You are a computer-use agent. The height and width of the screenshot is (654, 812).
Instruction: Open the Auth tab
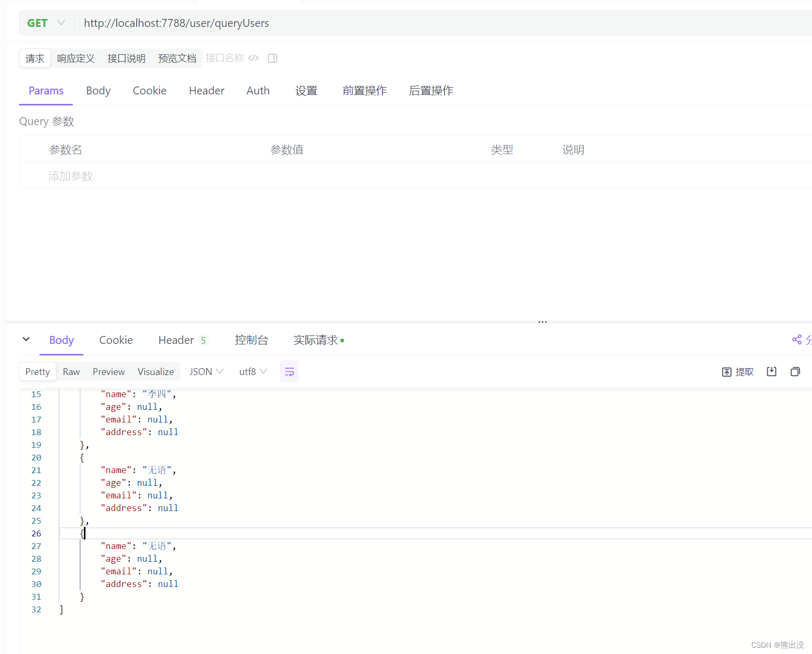258,91
